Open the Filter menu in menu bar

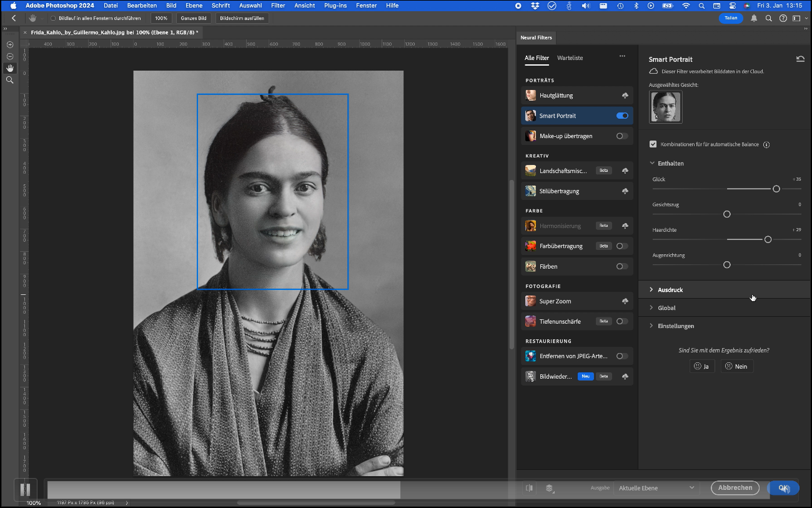(278, 6)
